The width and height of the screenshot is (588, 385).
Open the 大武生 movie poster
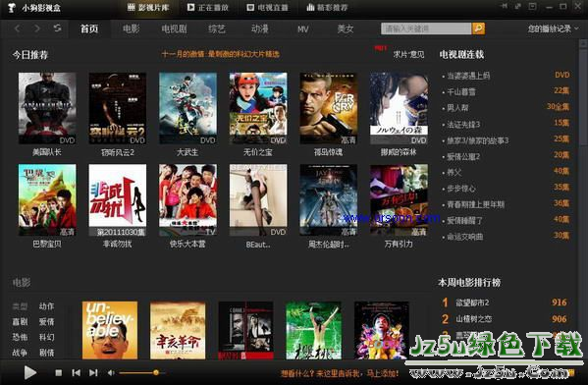tap(187, 108)
